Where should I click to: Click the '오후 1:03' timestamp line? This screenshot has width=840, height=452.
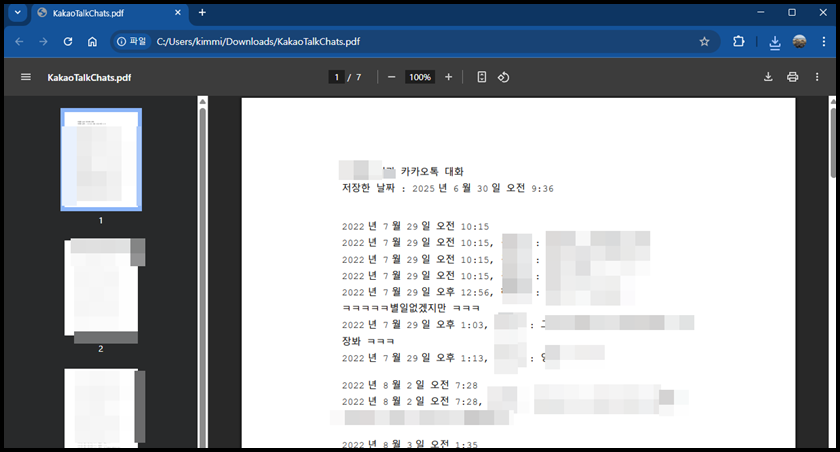pyautogui.click(x=414, y=325)
